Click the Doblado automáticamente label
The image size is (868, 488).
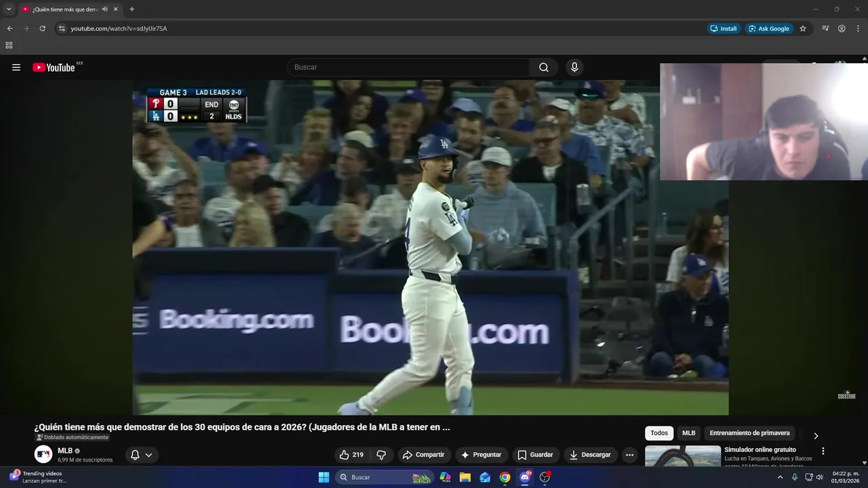point(72,438)
